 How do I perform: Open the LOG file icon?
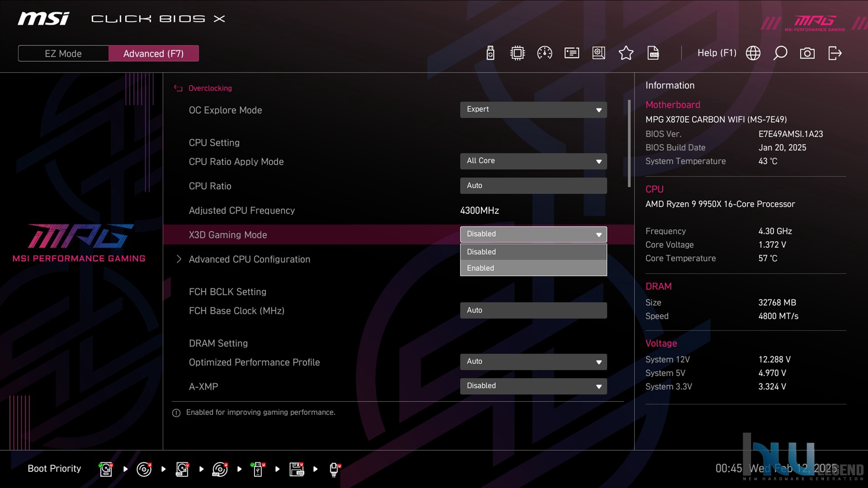(653, 53)
